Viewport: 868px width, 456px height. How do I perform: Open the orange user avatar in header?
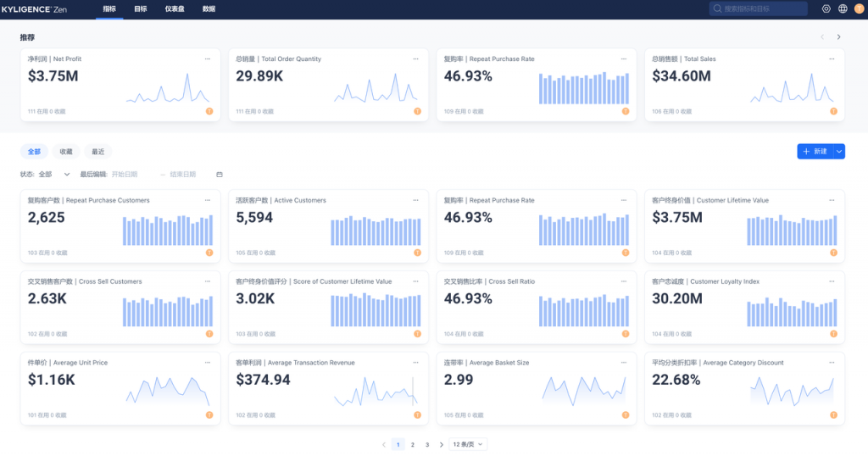coord(860,8)
